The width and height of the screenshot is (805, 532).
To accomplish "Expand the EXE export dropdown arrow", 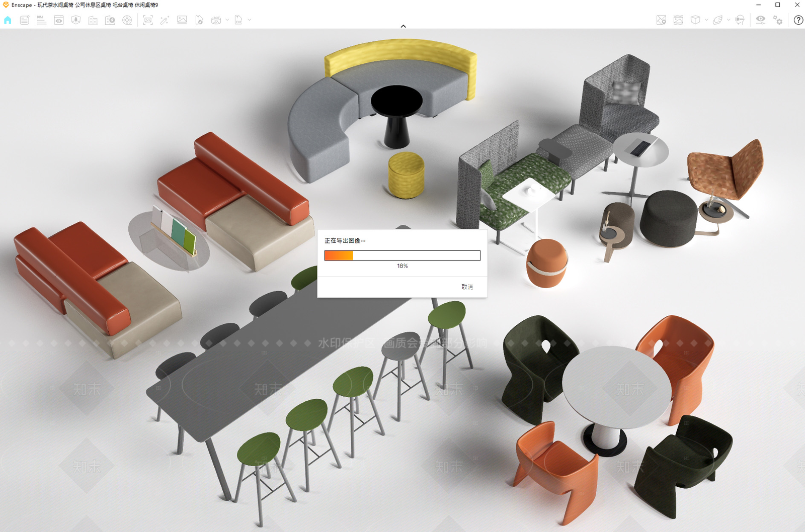I will (250, 20).
